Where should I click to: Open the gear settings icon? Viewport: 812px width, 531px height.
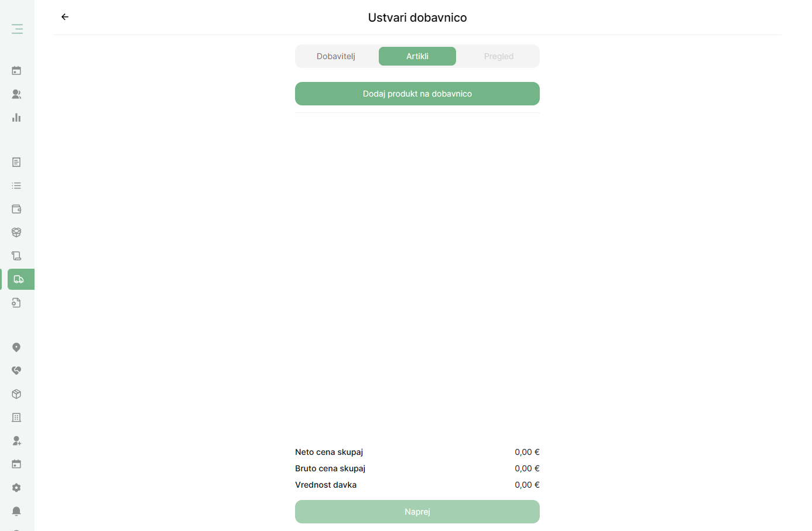tap(16, 488)
